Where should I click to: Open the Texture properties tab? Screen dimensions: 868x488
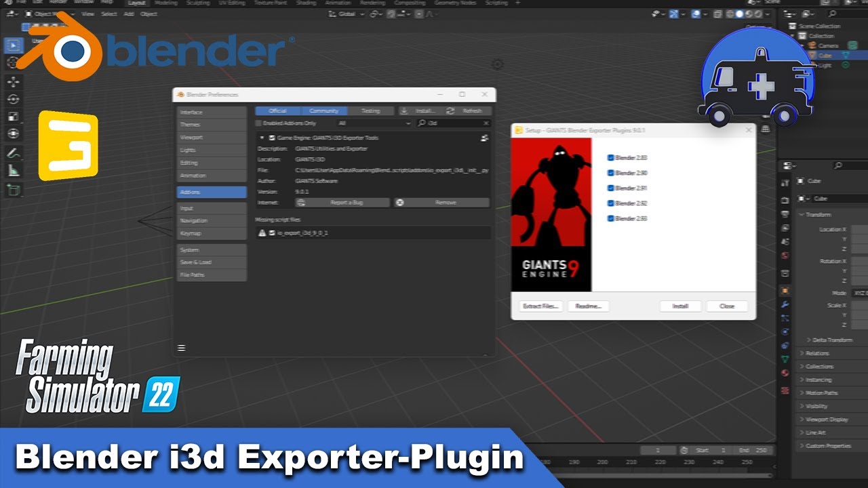tap(785, 390)
